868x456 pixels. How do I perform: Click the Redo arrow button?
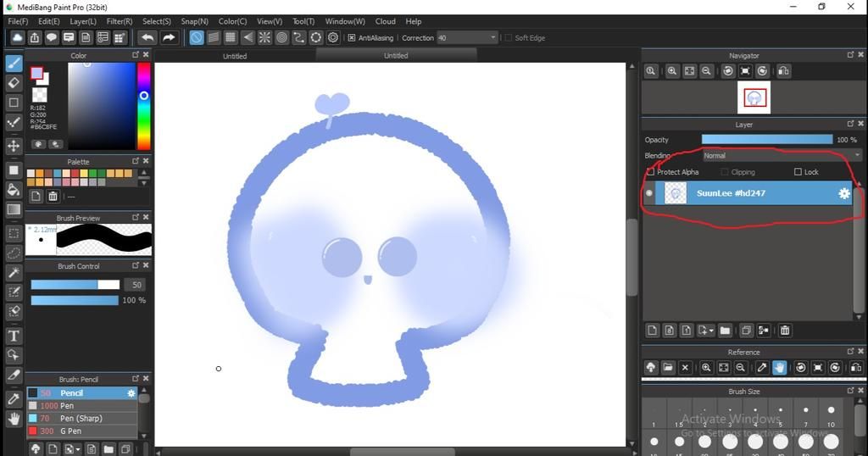click(x=169, y=37)
